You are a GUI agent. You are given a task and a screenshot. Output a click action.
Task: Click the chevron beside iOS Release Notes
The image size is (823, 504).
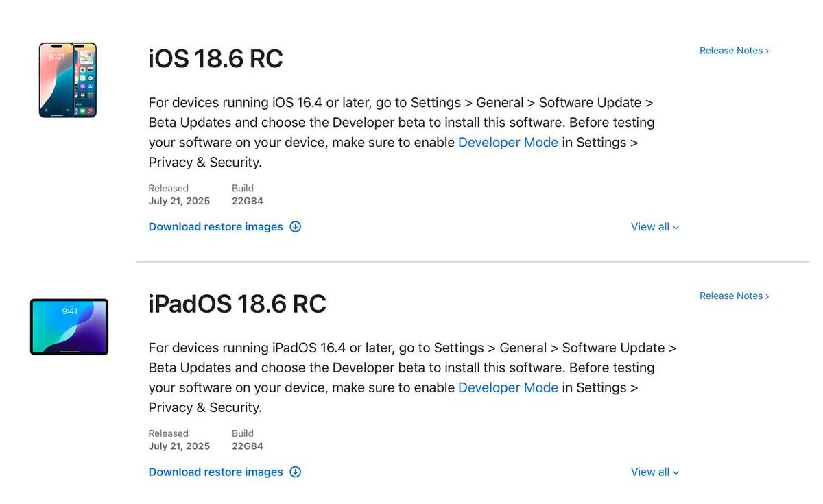767,51
